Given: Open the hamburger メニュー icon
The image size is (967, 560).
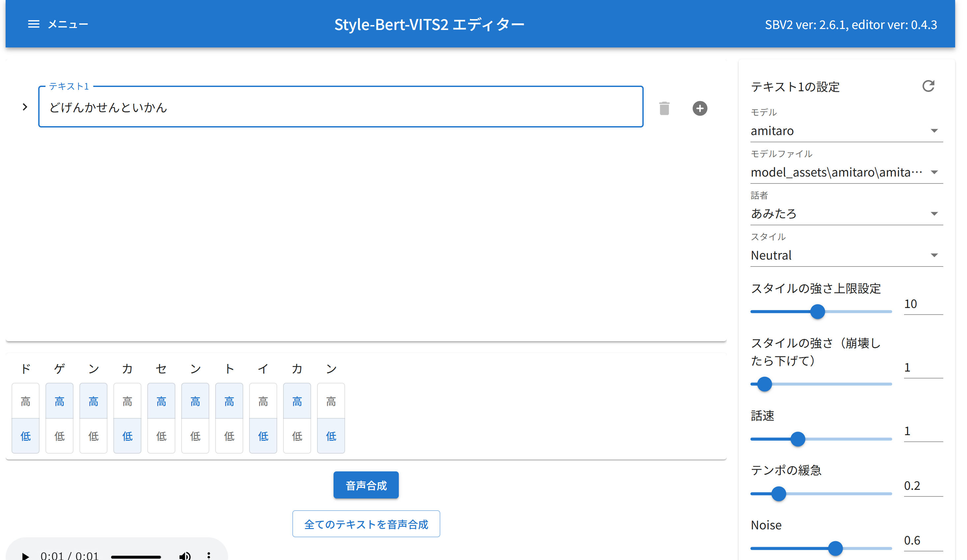Looking at the screenshot, I should 33,24.
